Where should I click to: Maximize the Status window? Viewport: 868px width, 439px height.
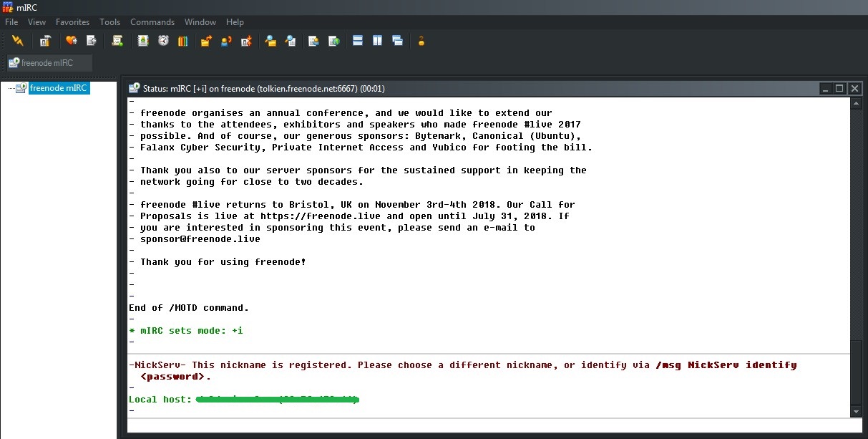840,89
